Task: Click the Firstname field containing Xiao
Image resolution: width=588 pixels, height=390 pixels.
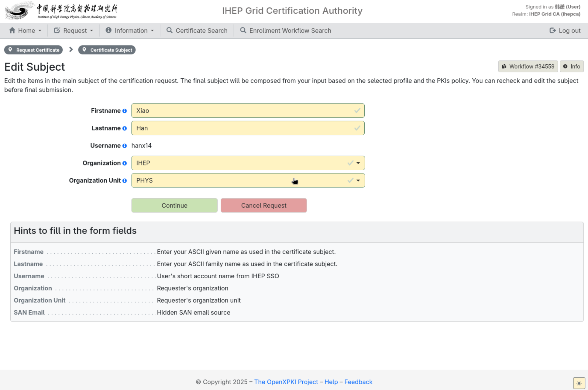Action: (x=248, y=111)
